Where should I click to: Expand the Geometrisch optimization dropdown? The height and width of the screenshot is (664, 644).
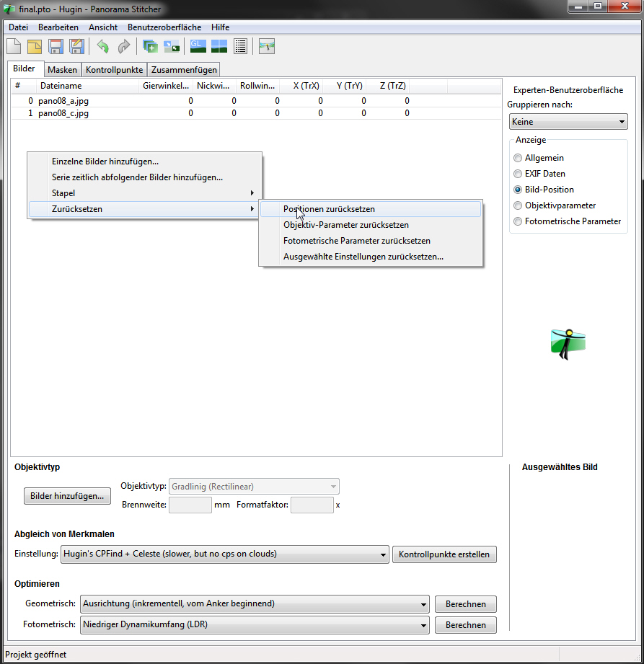(254, 604)
